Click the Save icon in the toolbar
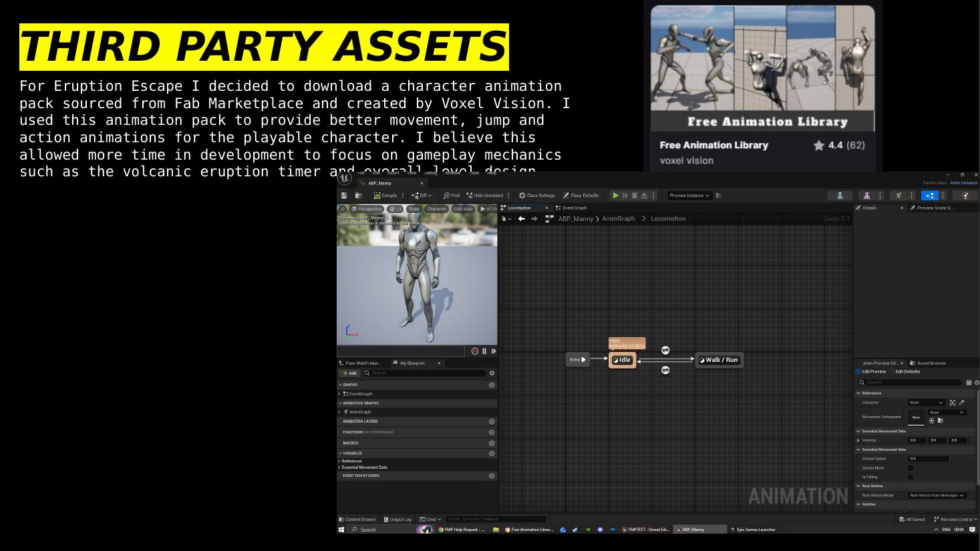This screenshot has width=980, height=551. (344, 196)
